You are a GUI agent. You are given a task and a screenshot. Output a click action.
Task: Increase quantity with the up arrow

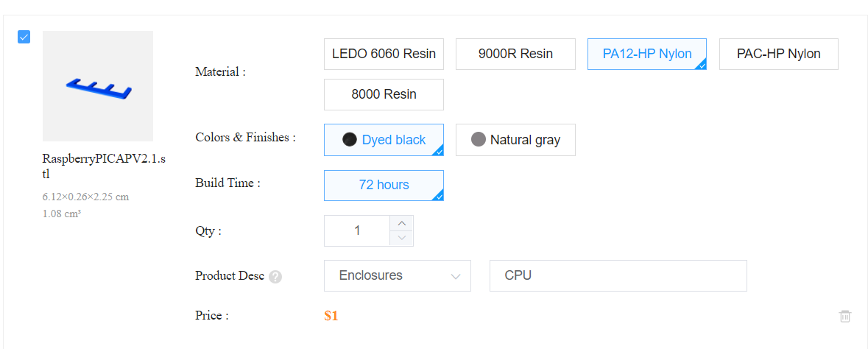[x=402, y=223]
